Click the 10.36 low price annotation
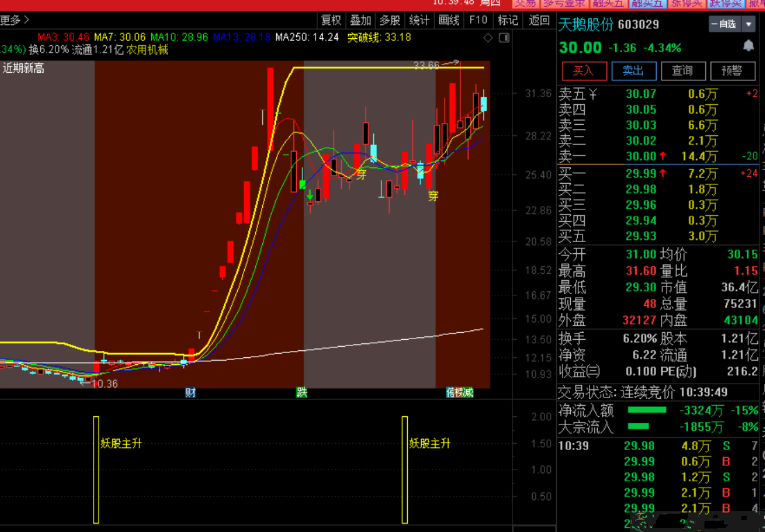This screenshot has height=532, width=765. 105,384
